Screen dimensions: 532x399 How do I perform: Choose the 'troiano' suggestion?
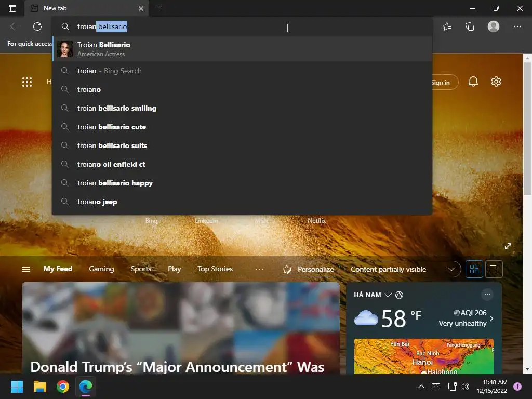click(x=242, y=89)
